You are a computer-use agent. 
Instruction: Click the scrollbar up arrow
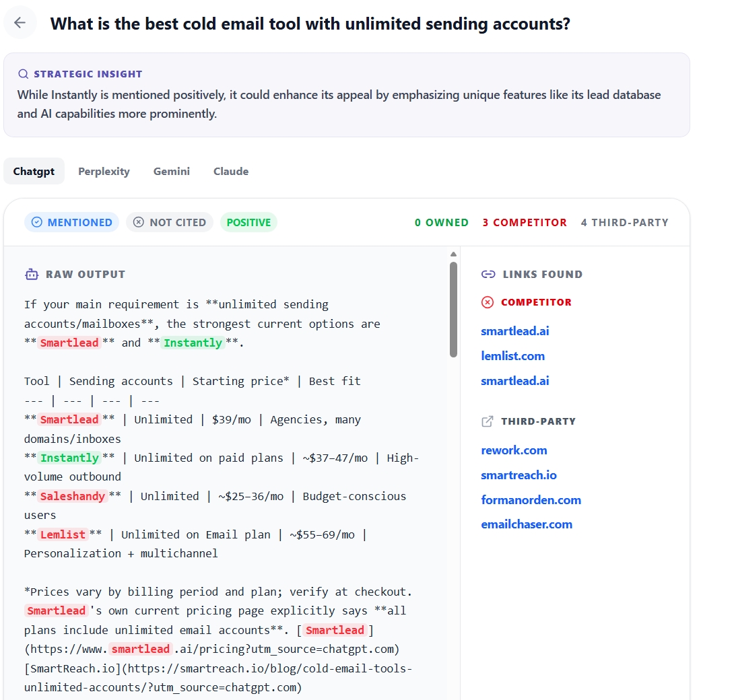(x=453, y=254)
